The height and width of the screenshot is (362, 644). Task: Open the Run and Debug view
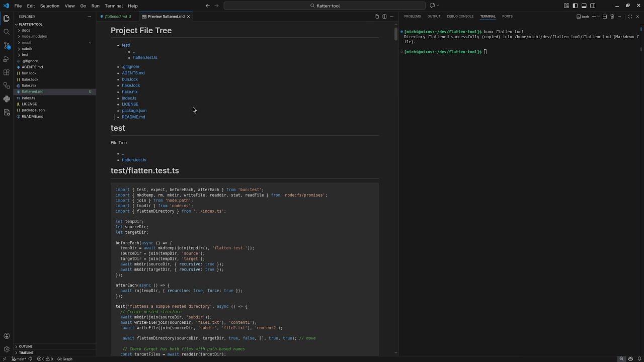coord(7,59)
